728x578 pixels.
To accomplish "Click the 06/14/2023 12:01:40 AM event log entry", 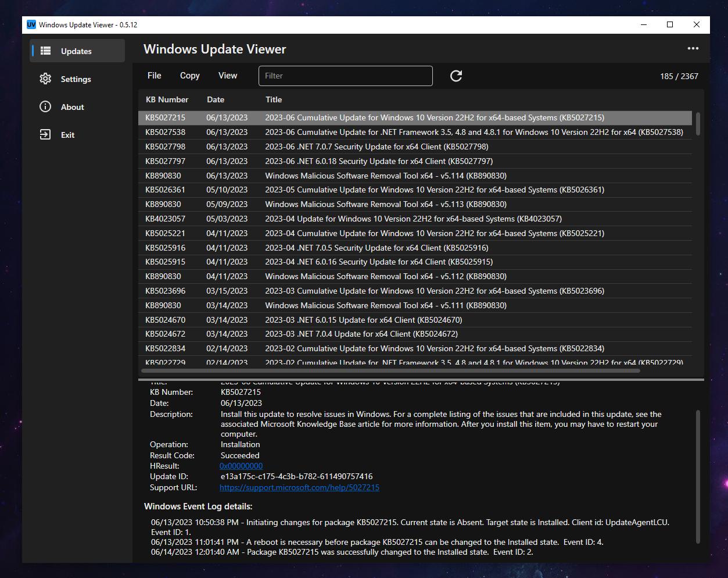I will click(342, 552).
